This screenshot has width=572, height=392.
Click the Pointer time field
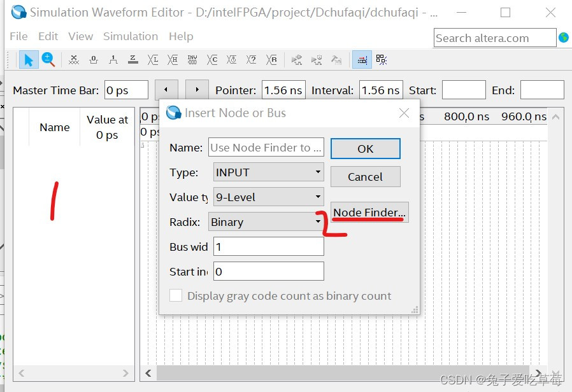[283, 90]
